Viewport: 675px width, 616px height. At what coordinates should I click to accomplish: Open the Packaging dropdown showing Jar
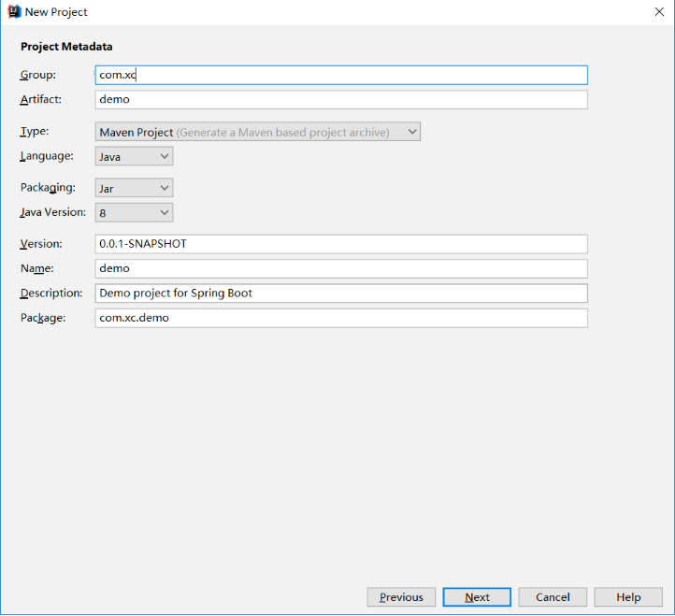(x=134, y=188)
